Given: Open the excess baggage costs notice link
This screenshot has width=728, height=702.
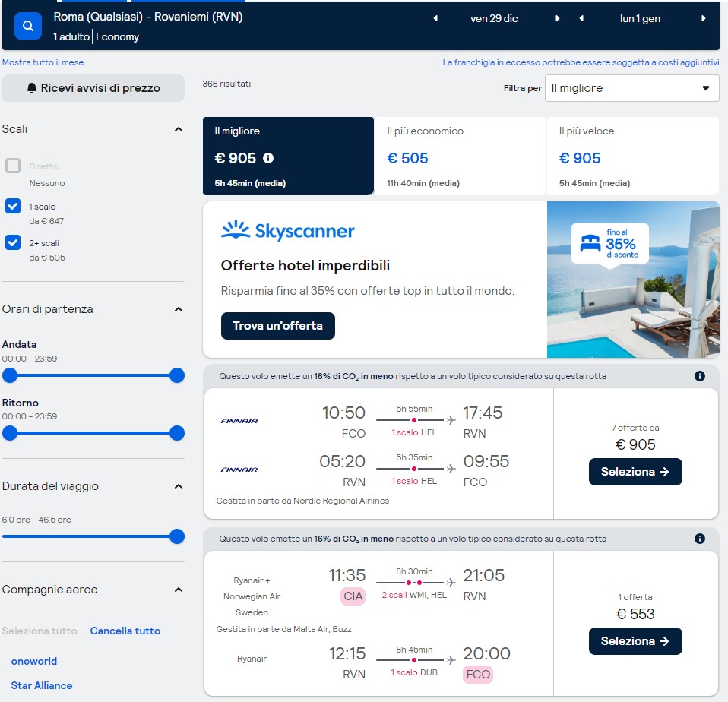Looking at the screenshot, I should [x=581, y=62].
